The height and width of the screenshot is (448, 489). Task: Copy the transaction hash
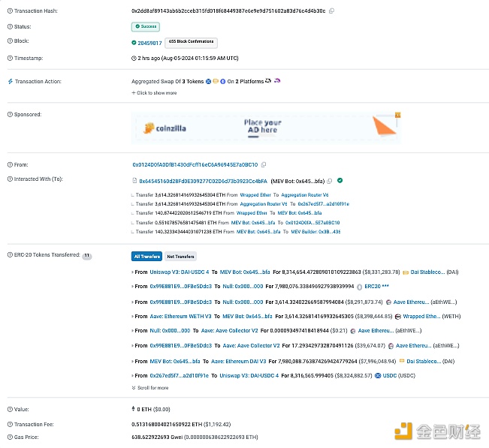(331, 11)
